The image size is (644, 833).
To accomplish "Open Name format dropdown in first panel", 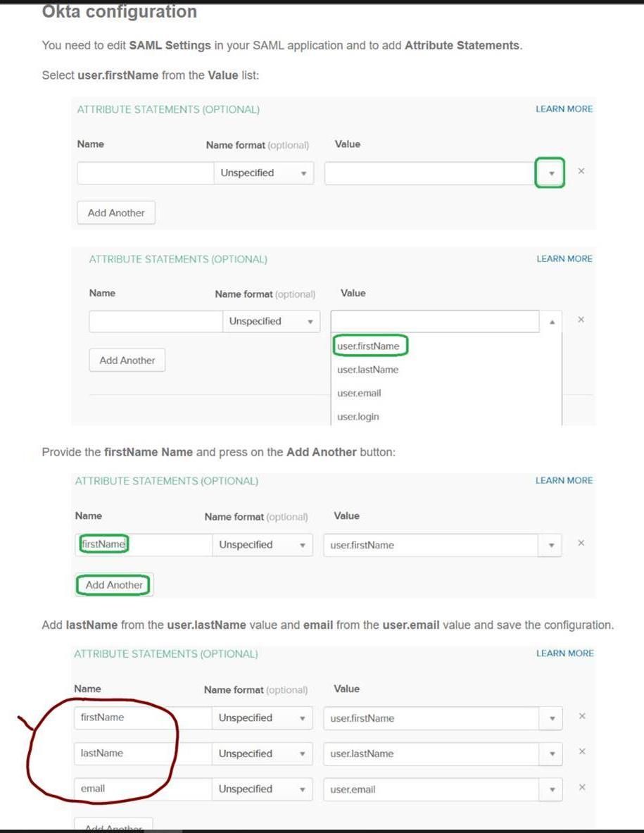I will point(263,173).
